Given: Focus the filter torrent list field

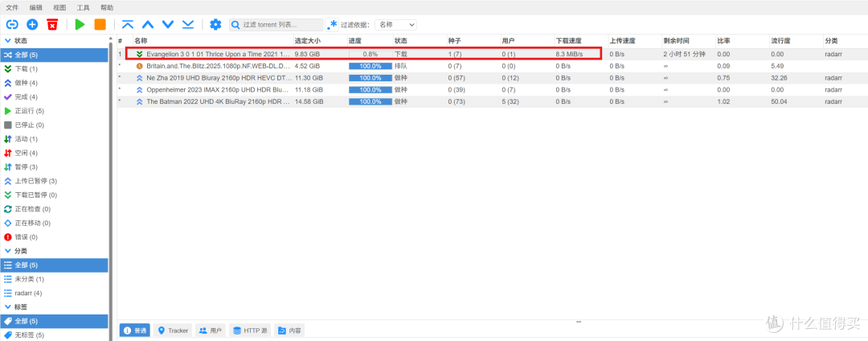Looking at the screenshot, I should [276, 25].
